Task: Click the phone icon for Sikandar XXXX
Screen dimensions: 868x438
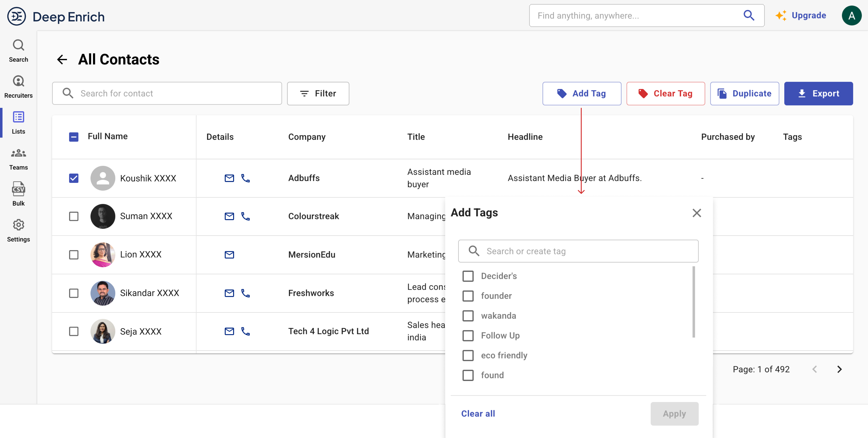Action: pyautogui.click(x=245, y=293)
